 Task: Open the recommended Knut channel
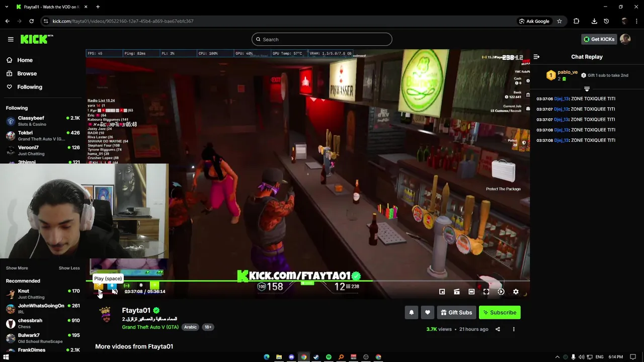click(43, 294)
